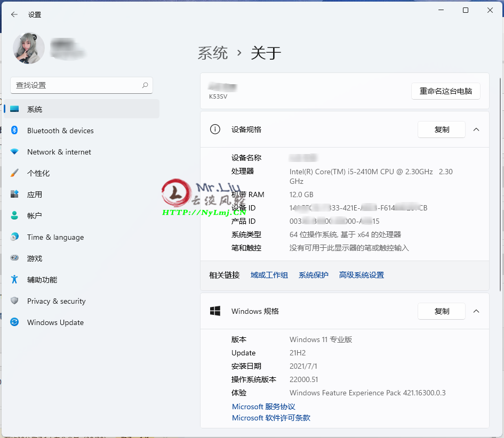The height and width of the screenshot is (438, 504).
Task: Click Windows Feature Experience Pack version text
Action: pyautogui.click(x=367, y=393)
